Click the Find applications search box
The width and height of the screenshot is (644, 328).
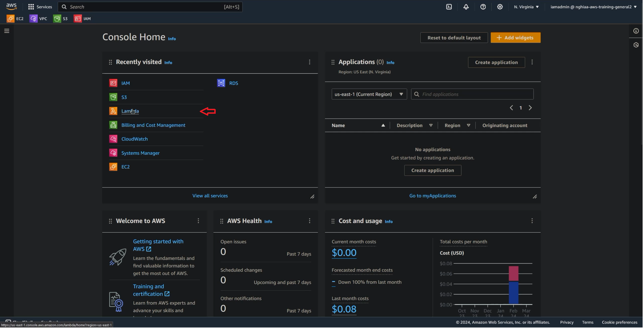point(472,94)
